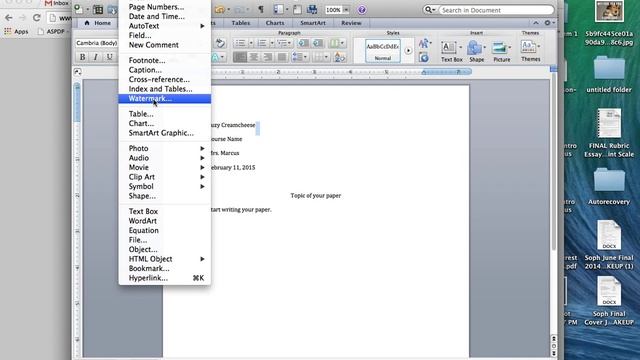The height and width of the screenshot is (360, 640).
Task: Open Picture dropdown arrow
Action: coord(510,48)
